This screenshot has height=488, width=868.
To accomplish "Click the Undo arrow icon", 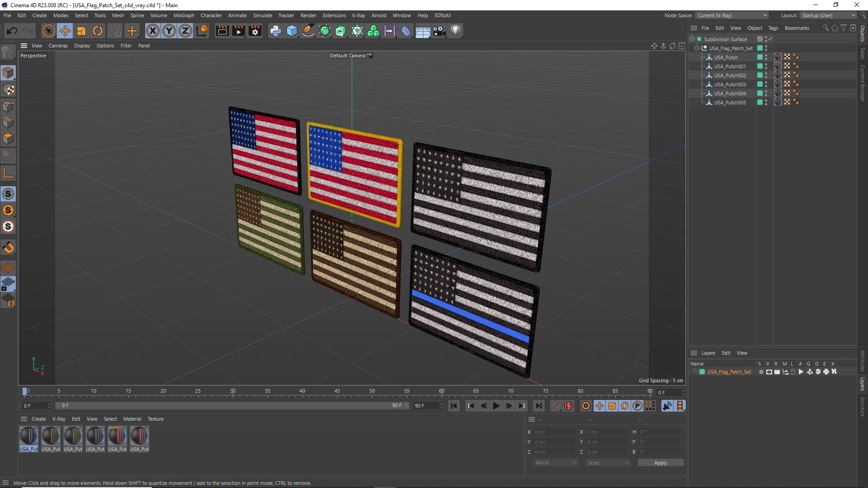I will tap(12, 31).
